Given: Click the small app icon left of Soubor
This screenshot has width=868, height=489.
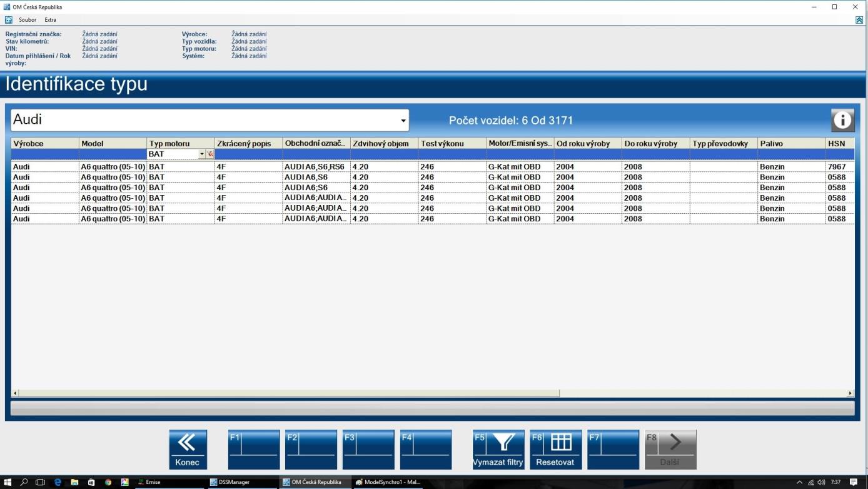Looking at the screenshot, I should [9, 20].
